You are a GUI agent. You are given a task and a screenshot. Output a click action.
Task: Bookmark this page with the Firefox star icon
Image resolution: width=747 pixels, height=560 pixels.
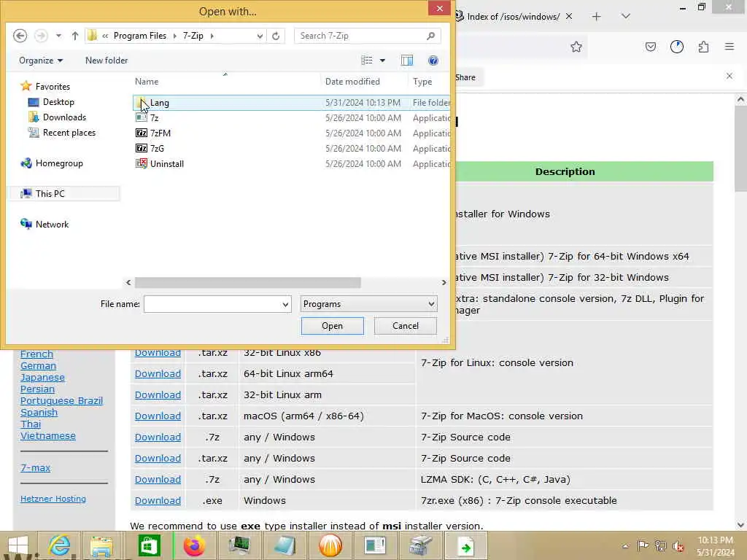(576, 47)
